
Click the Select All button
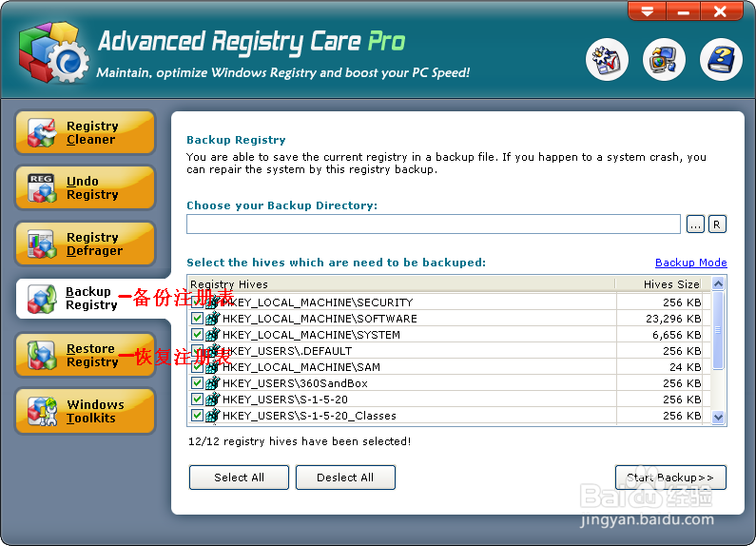pos(239,478)
